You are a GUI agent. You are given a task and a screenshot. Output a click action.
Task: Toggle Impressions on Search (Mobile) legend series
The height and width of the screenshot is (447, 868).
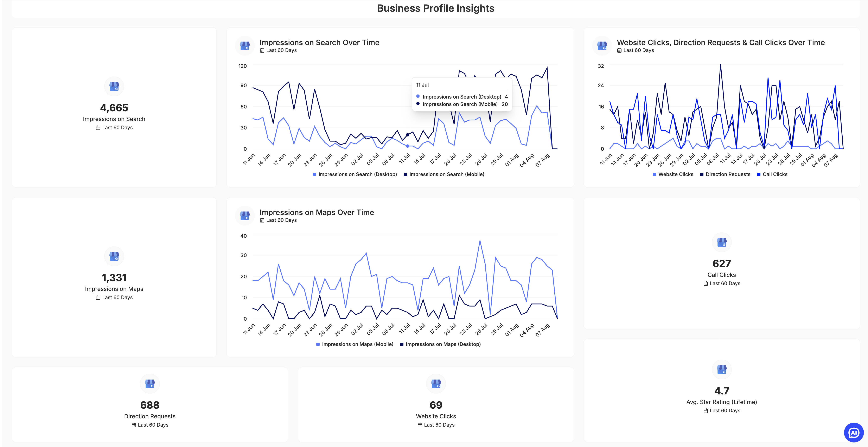point(446,174)
